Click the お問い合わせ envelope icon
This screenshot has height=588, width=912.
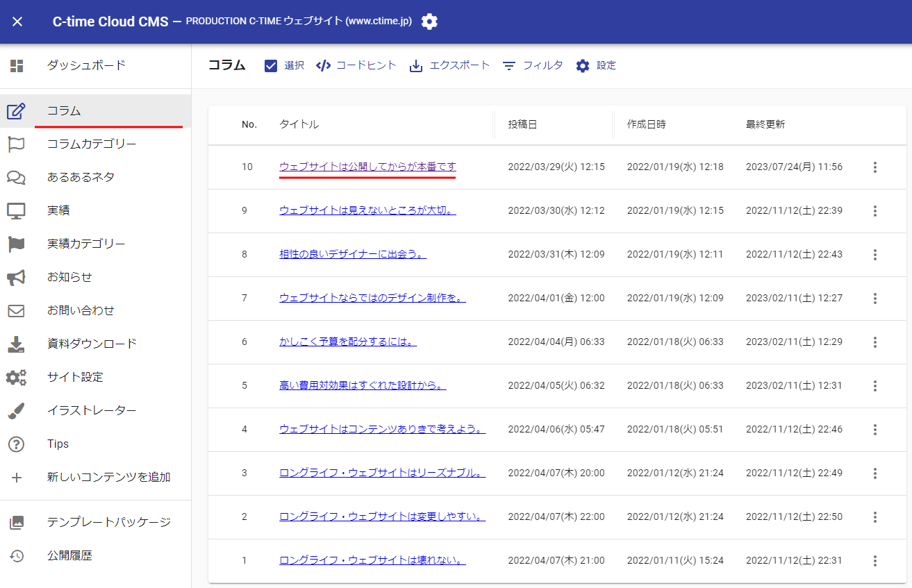click(x=17, y=311)
